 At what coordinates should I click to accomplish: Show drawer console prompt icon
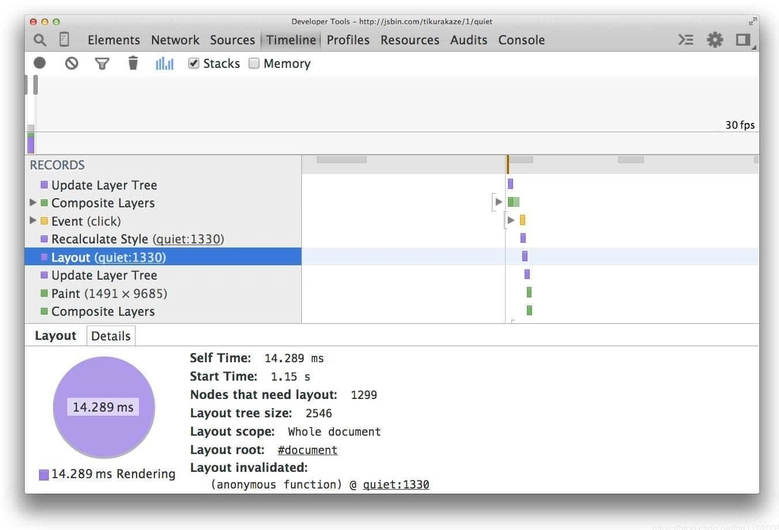pyautogui.click(x=686, y=40)
